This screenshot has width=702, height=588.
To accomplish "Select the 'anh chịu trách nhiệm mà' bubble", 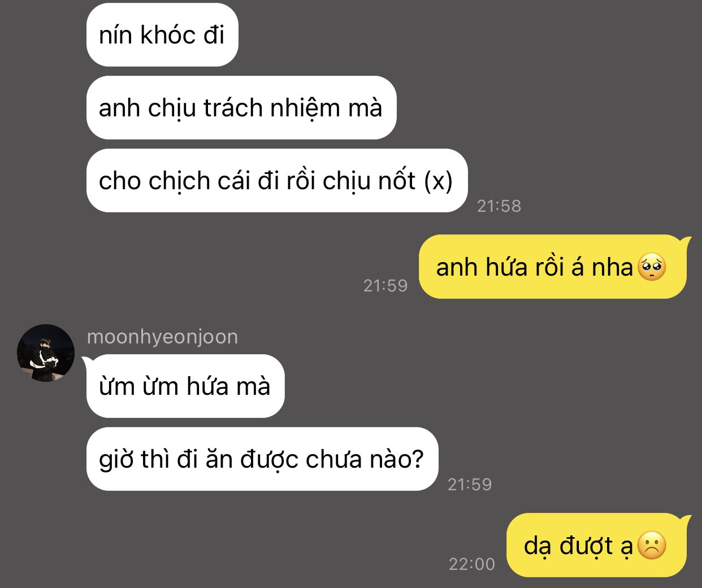I will (x=241, y=108).
